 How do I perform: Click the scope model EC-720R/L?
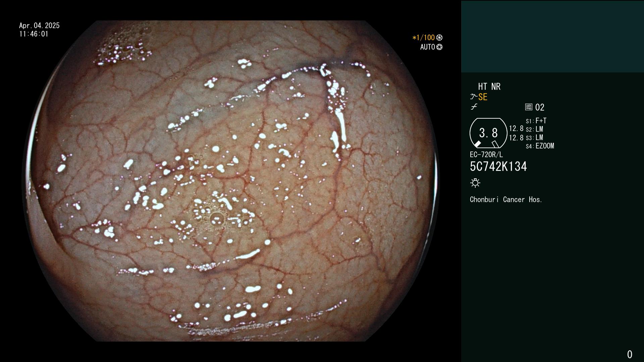486,155
